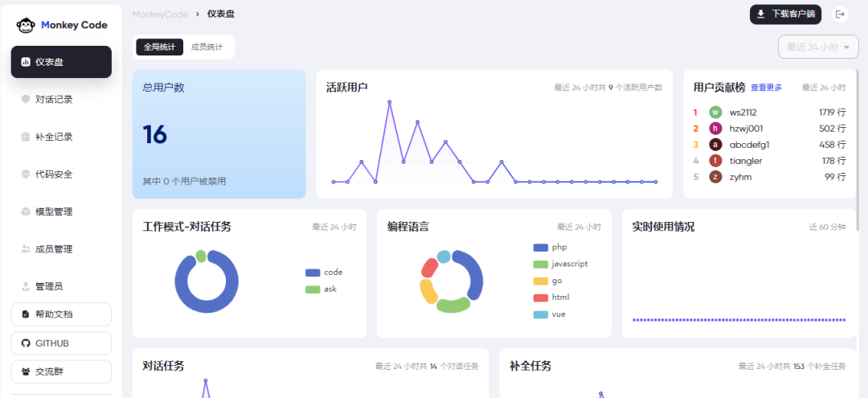Screen dimensions: 868x398
Task: Toggle the php legend swatch
Action: click(x=541, y=248)
